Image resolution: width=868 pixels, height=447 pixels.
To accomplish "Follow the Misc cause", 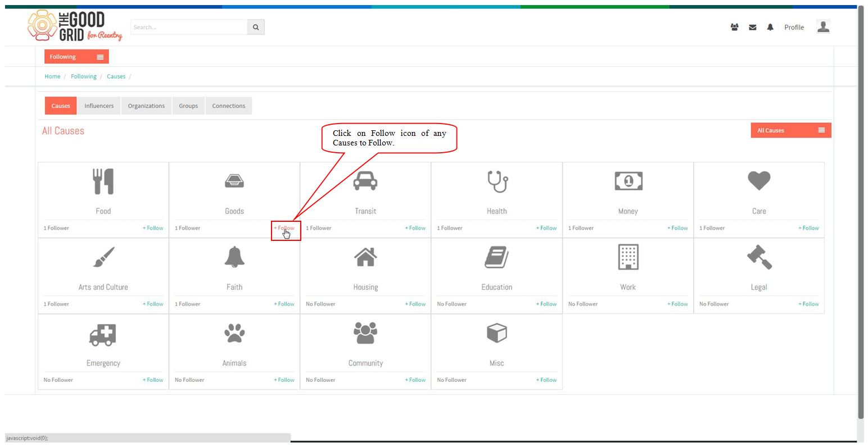I will 546,380.
